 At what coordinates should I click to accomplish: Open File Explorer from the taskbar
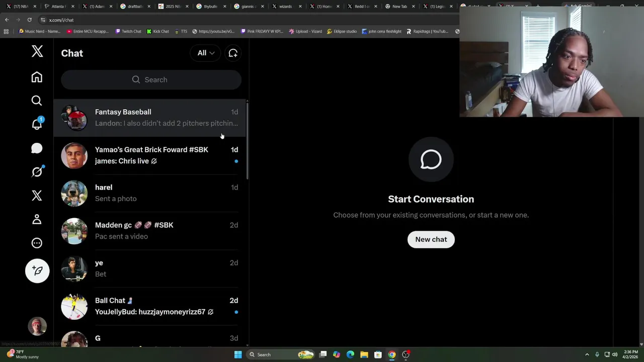click(364, 354)
